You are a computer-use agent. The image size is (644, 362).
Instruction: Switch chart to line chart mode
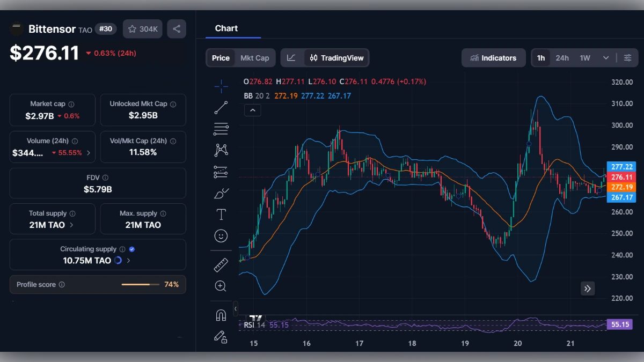pos(290,57)
